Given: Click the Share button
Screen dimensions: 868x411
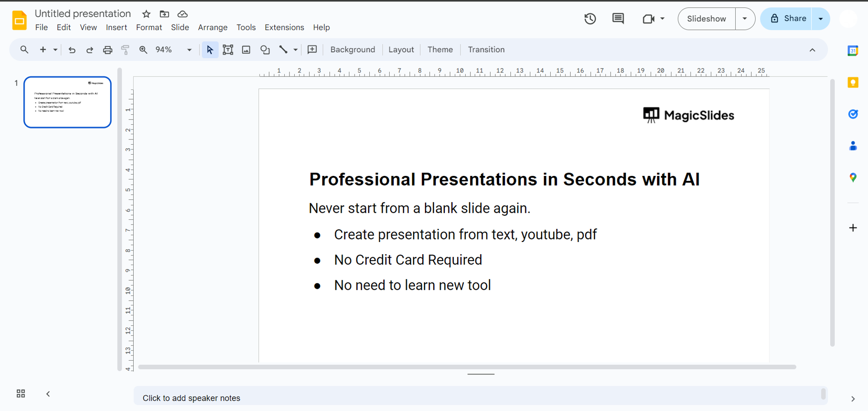Looking at the screenshot, I should 786,19.
